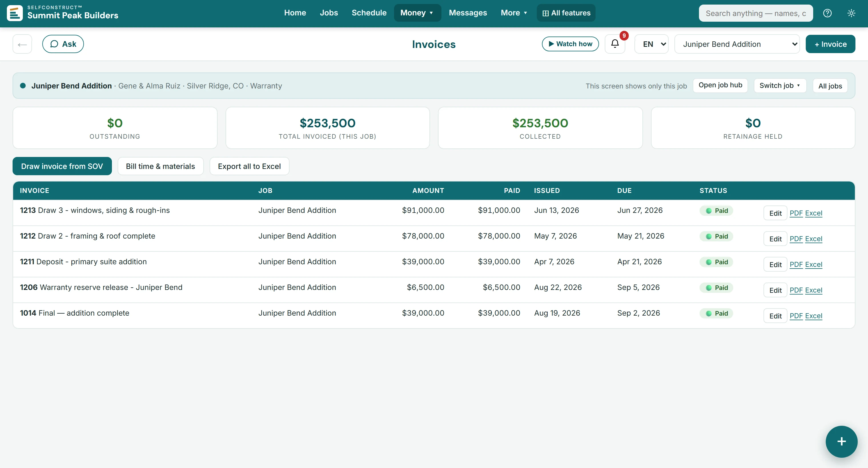
Task: Select '1014 Final — addition complete' row
Action: coord(434,316)
